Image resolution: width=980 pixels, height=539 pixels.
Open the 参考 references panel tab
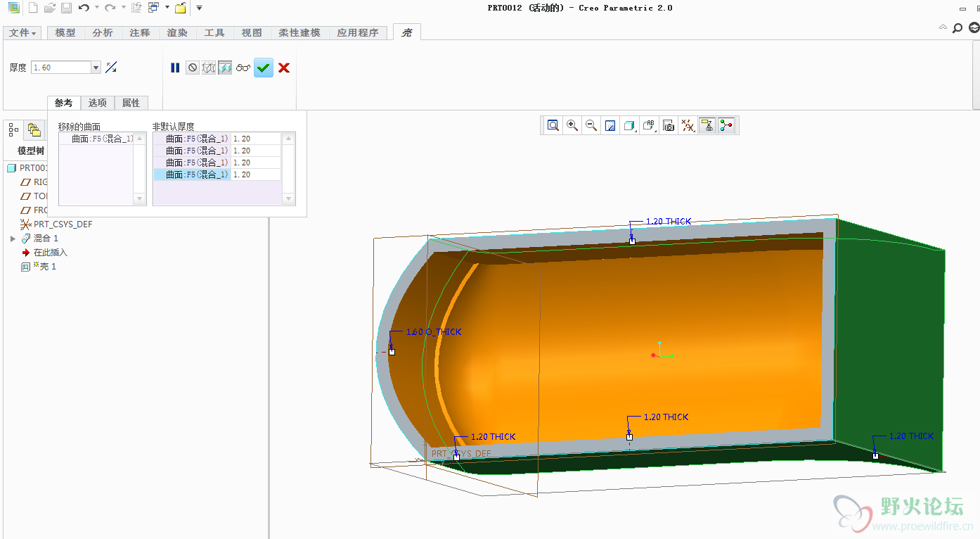tap(64, 103)
